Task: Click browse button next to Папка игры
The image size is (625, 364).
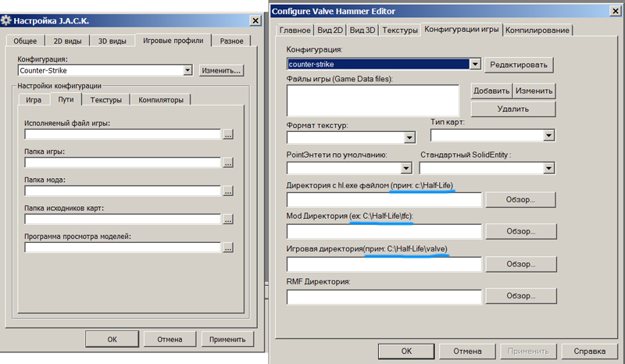Action: pos(228,162)
